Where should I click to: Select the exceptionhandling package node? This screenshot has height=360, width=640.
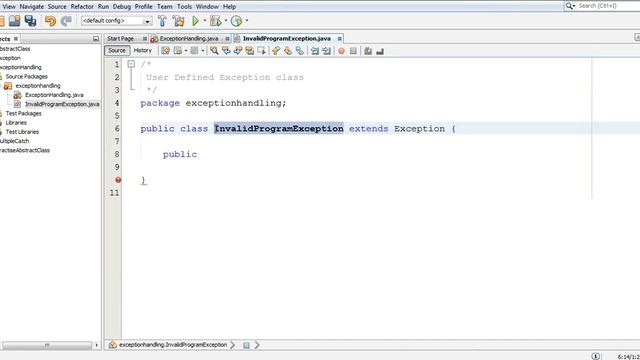[38, 86]
